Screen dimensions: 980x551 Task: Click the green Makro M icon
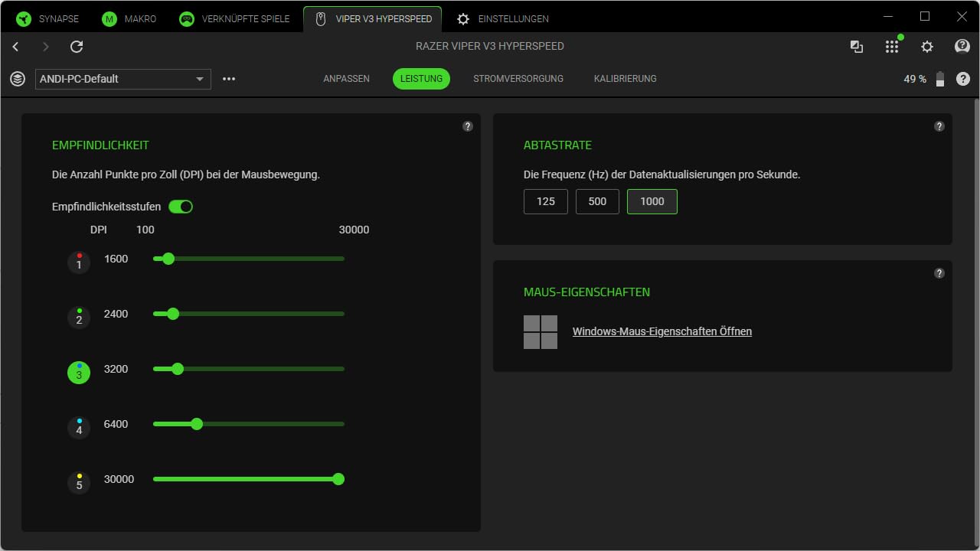pos(109,18)
